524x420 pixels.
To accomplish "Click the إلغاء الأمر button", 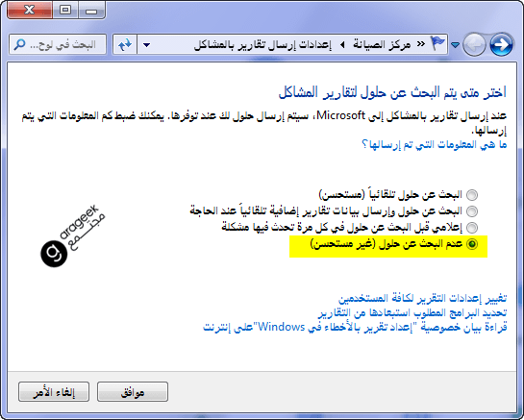I will 54,391.
